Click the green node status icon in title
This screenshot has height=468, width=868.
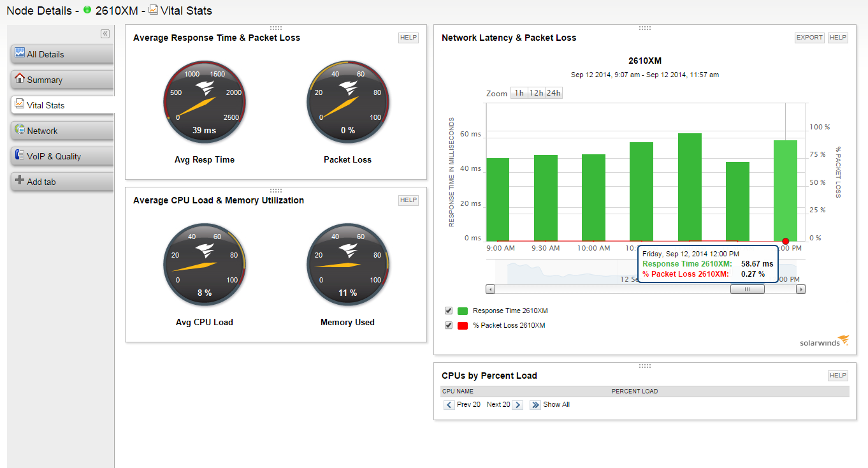[x=87, y=10]
